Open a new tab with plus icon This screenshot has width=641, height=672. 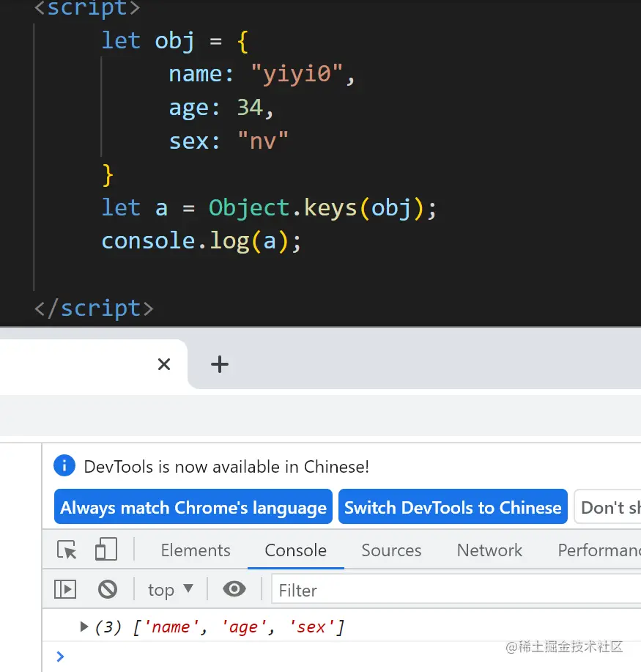point(219,364)
